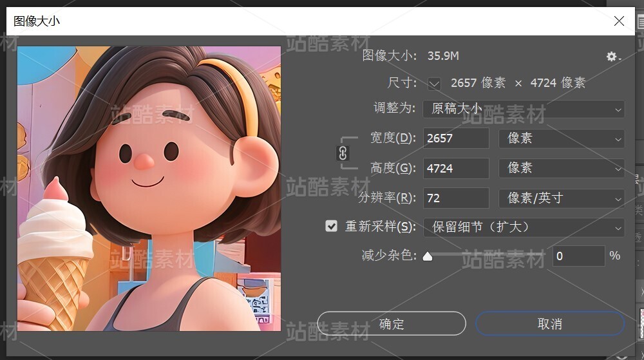Click the 4724 像素 dimension text

pyautogui.click(x=558, y=83)
